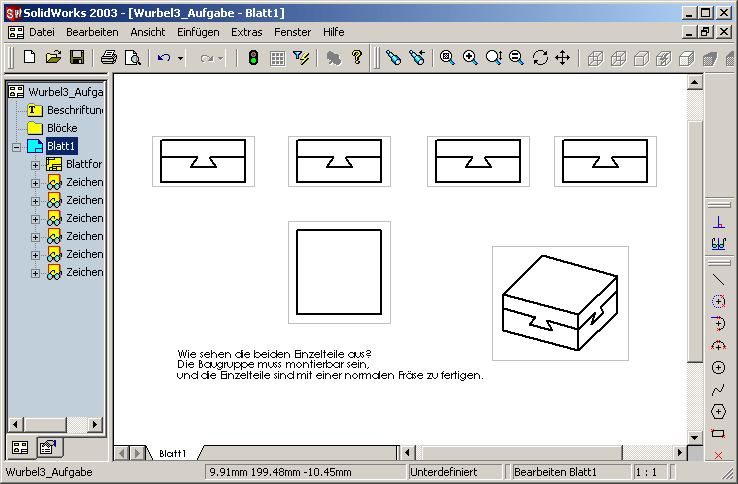Click the Print icon
Viewport: 738px width, 484px height.
[108, 58]
